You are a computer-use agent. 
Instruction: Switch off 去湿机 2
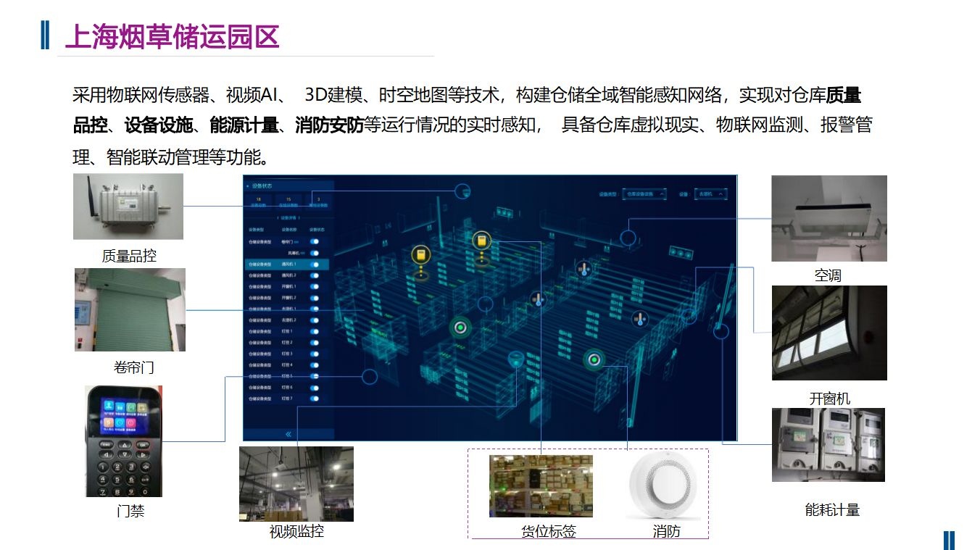(x=315, y=320)
